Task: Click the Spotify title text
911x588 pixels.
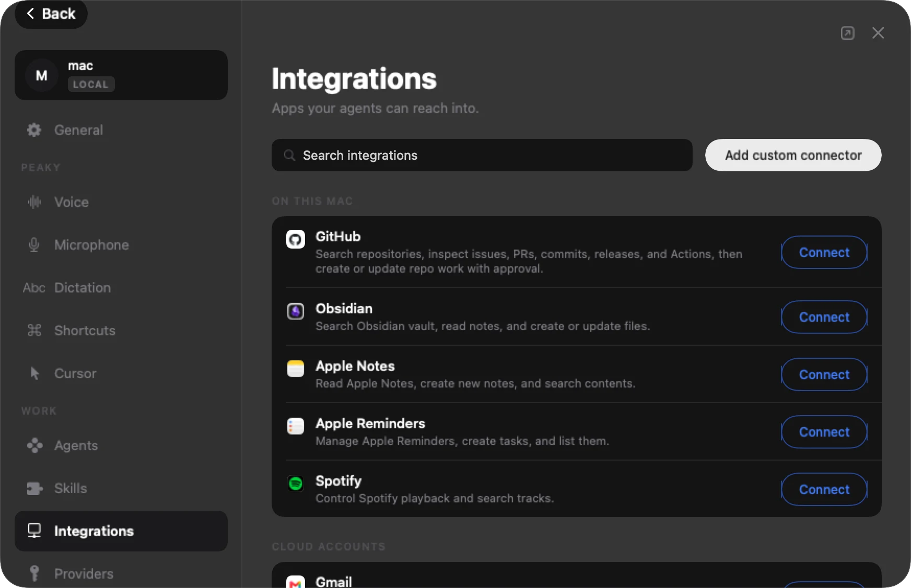Action: click(338, 481)
